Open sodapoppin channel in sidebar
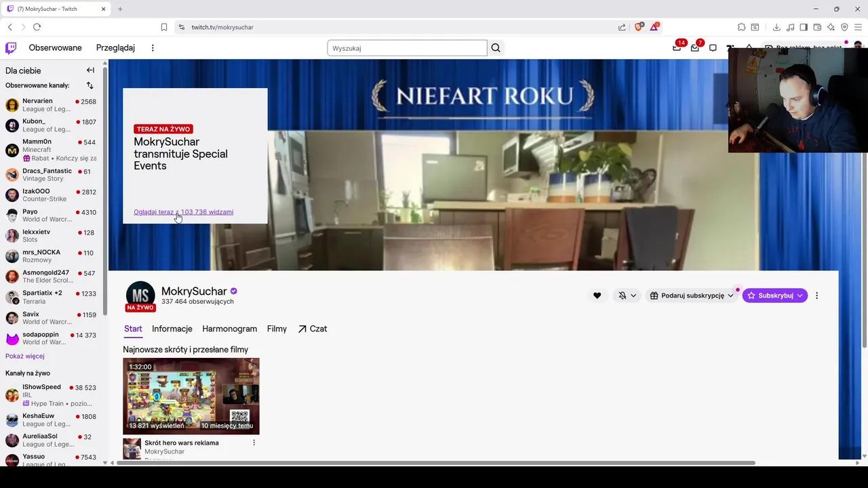 point(52,338)
